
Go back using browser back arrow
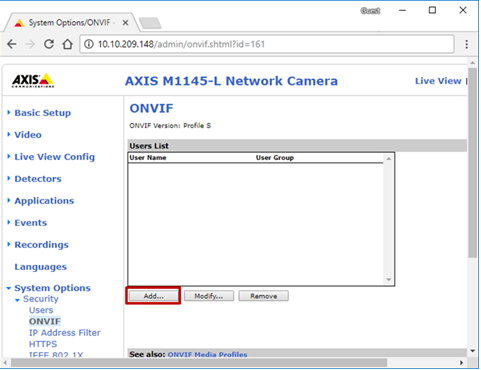tap(12, 44)
